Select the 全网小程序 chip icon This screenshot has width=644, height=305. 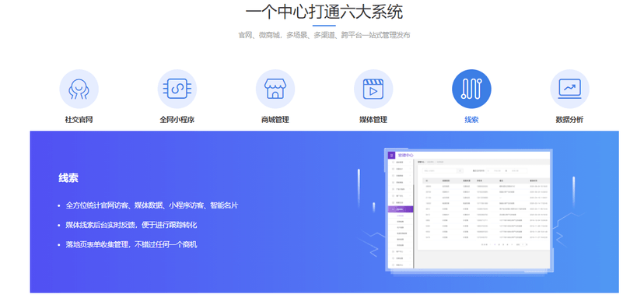[177, 89]
